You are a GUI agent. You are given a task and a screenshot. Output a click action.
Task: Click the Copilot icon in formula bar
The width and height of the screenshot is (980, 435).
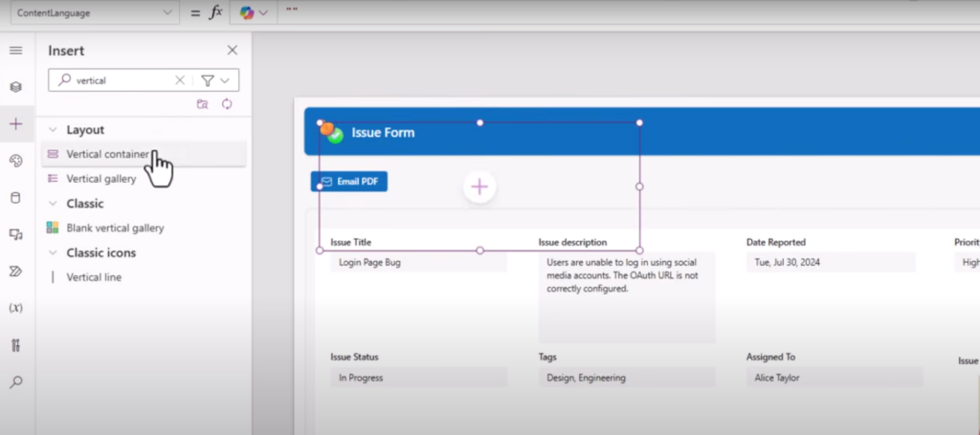click(247, 12)
